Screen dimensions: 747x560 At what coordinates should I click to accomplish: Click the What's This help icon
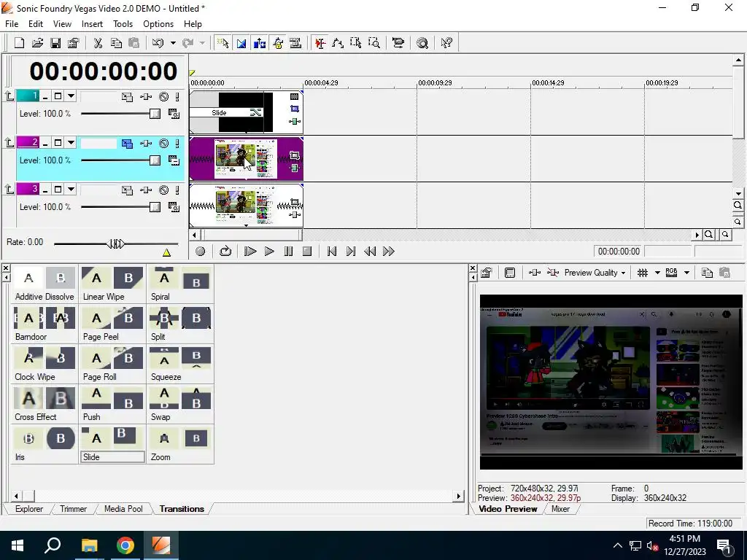tap(446, 43)
